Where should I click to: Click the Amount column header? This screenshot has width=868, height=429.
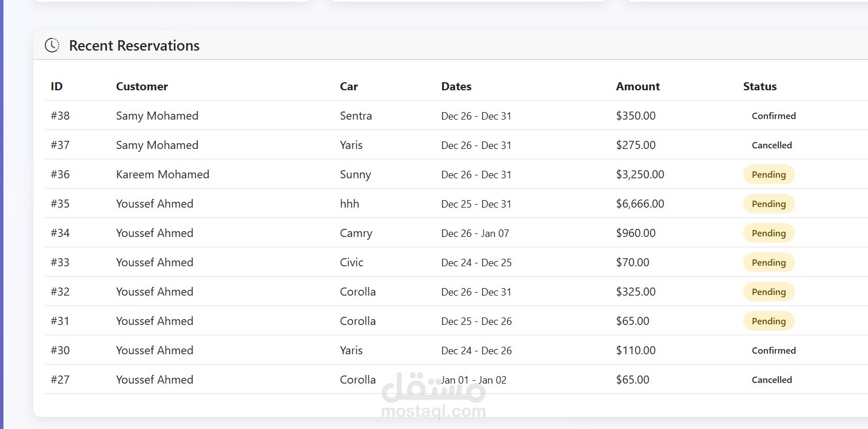click(637, 87)
